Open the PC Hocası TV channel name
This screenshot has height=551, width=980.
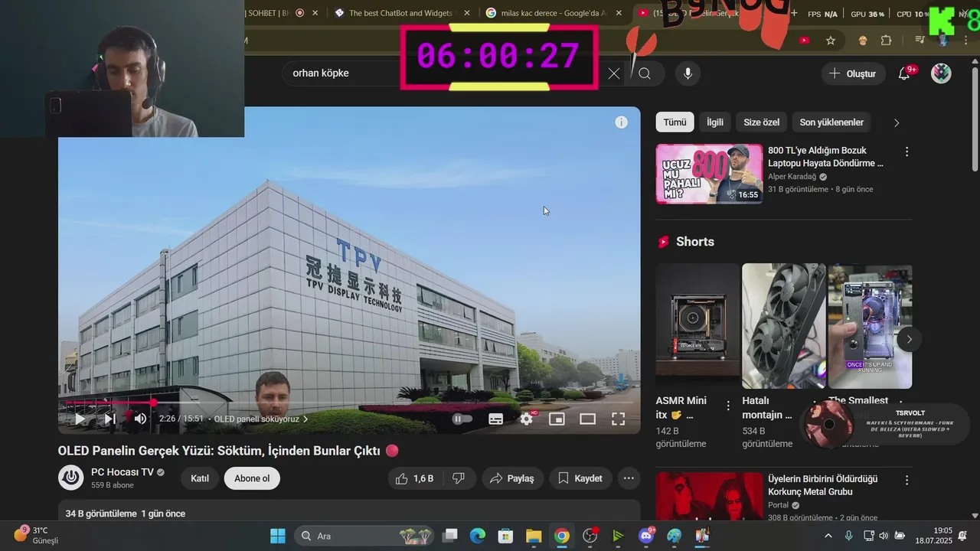(122, 472)
